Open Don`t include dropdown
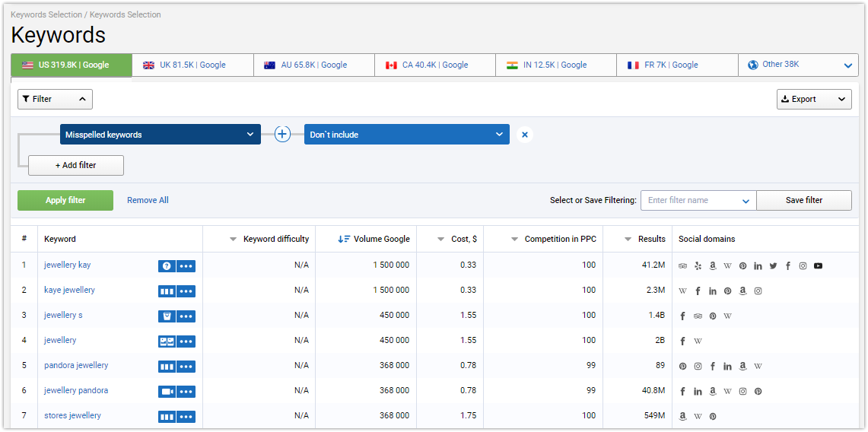 407,135
